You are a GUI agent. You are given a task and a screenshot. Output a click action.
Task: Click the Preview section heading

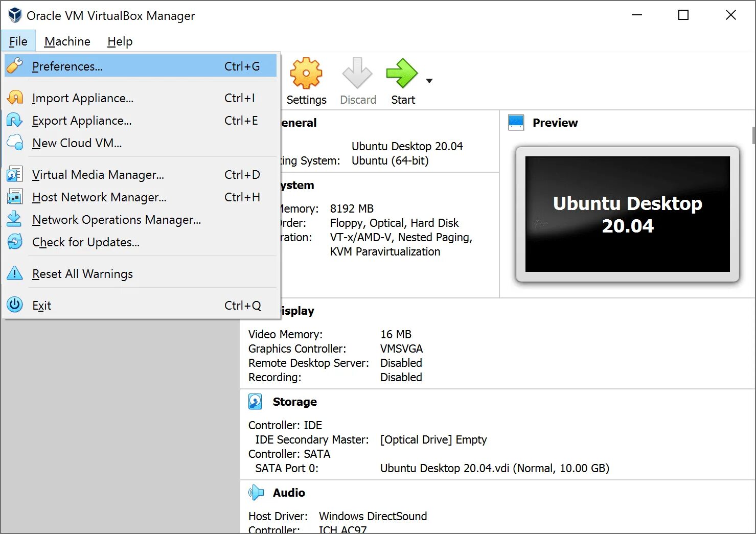[x=555, y=123]
